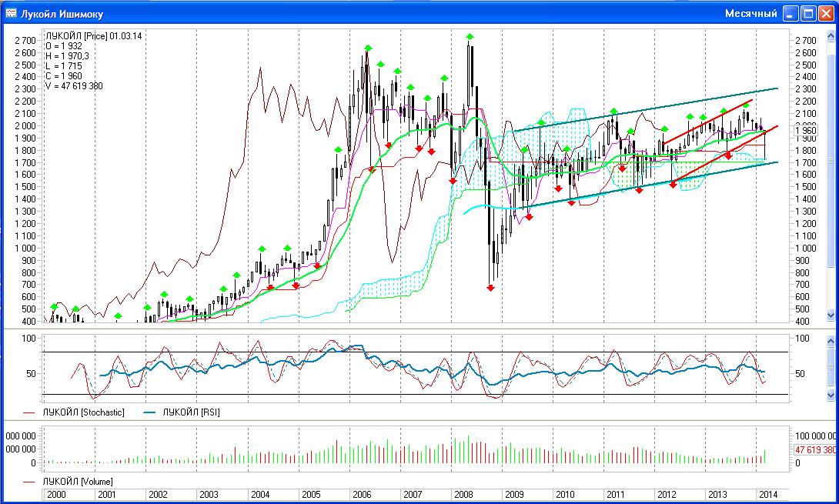Click red down-arrow marker at 2008 low

(x=490, y=288)
